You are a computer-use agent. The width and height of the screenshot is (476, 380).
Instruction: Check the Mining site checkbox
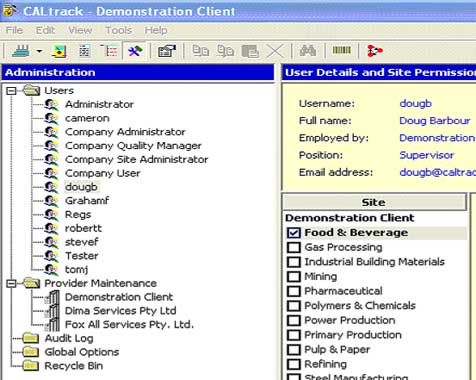pyautogui.click(x=294, y=277)
